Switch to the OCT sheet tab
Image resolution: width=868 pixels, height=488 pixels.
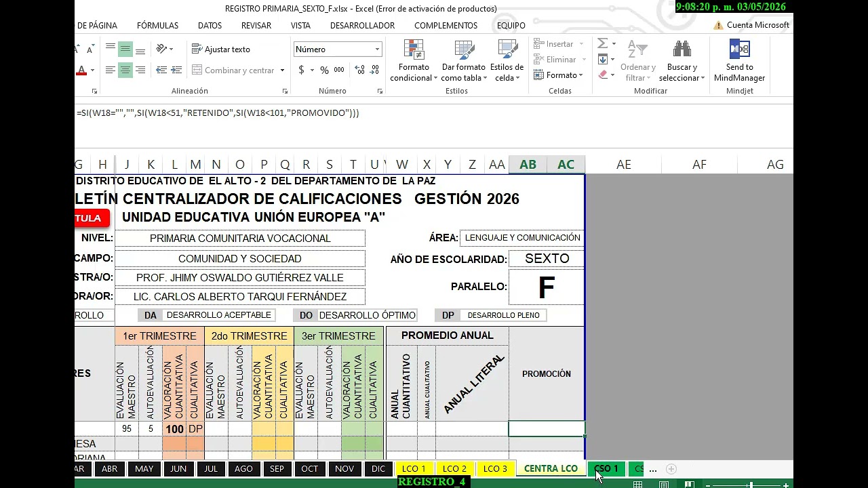pos(309,468)
